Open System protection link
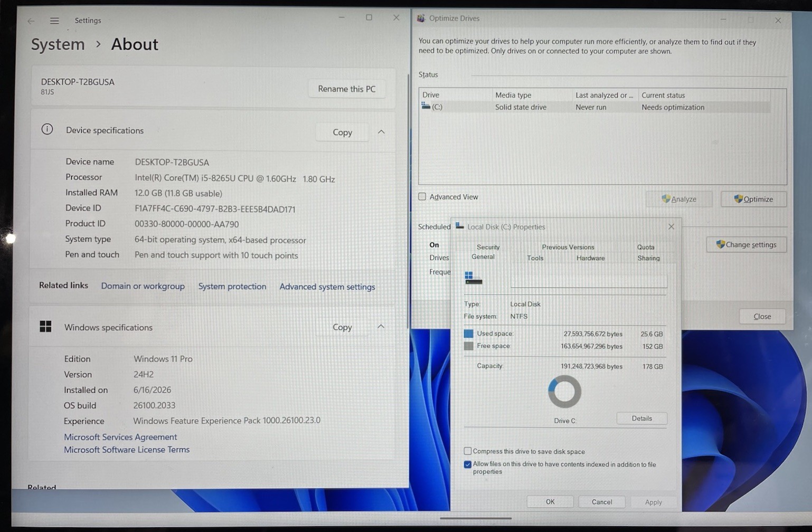The width and height of the screenshot is (812, 532). click(232, 286)
